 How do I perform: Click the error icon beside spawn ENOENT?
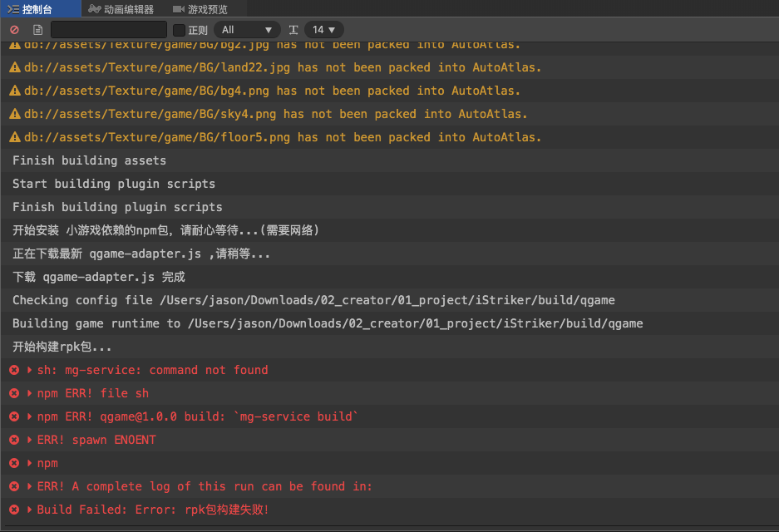tap(14, 440)
